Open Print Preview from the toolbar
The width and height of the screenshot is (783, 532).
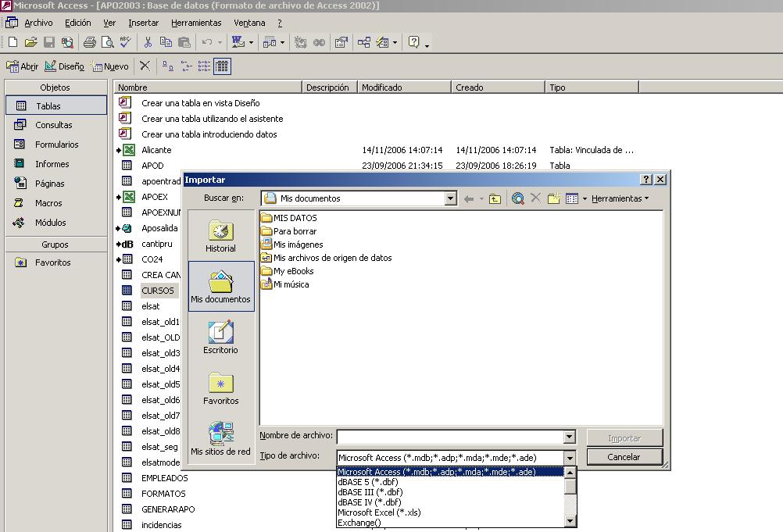(x=107, y=42)
